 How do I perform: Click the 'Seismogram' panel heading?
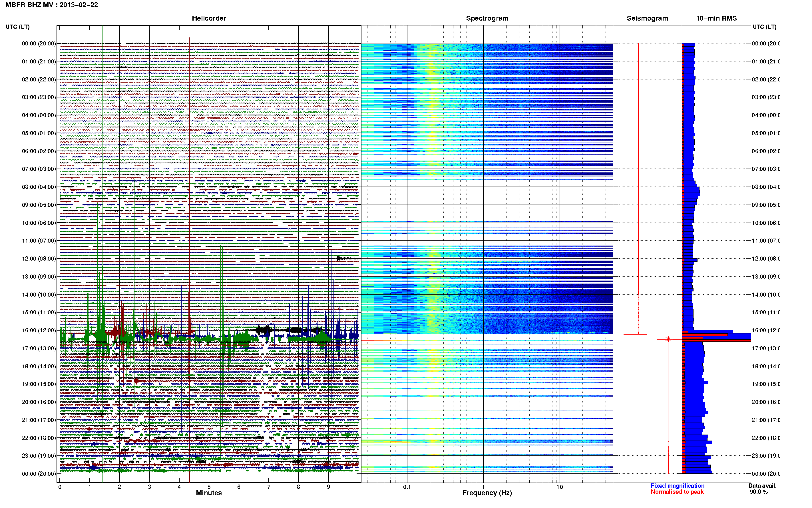647,18
